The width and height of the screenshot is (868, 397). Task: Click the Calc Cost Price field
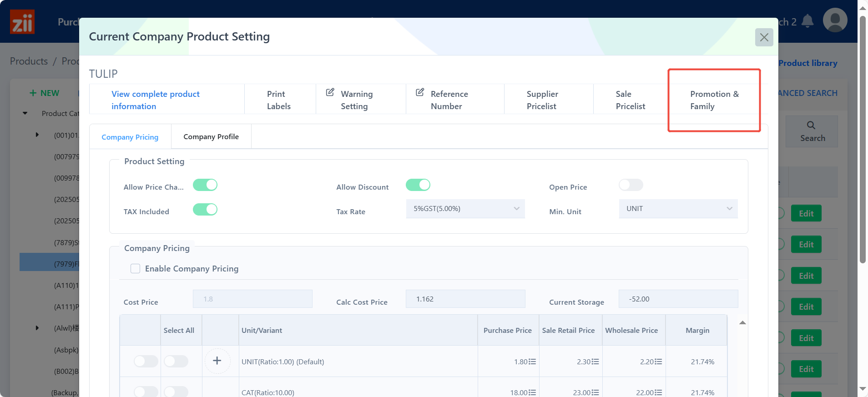click(x=465, y=299)
